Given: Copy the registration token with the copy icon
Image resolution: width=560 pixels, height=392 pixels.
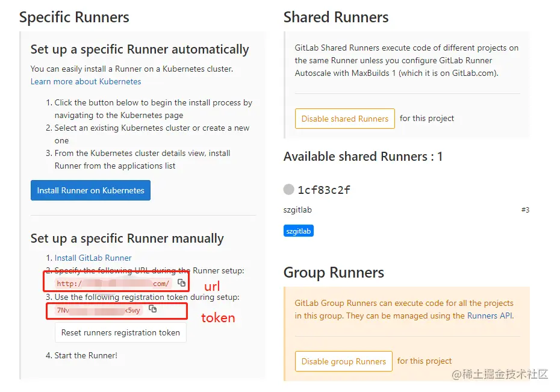Looking at the screenshot, I should 152,309.
